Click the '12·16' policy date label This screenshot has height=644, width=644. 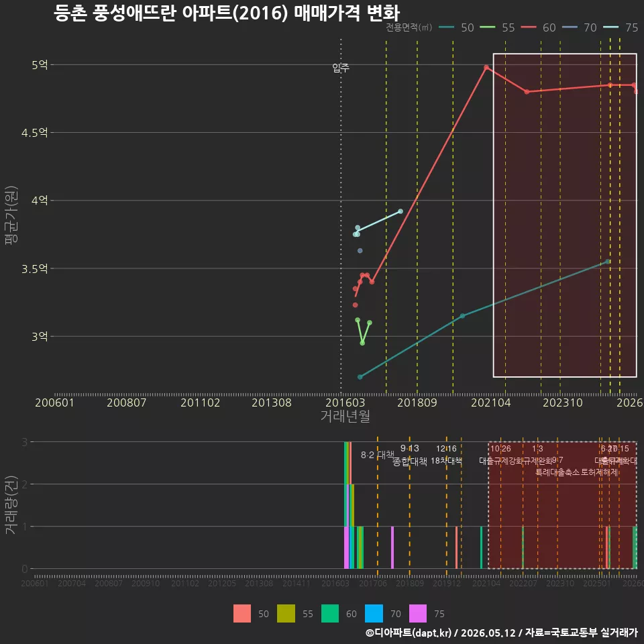pyautogui.click(x=447, y=449)
